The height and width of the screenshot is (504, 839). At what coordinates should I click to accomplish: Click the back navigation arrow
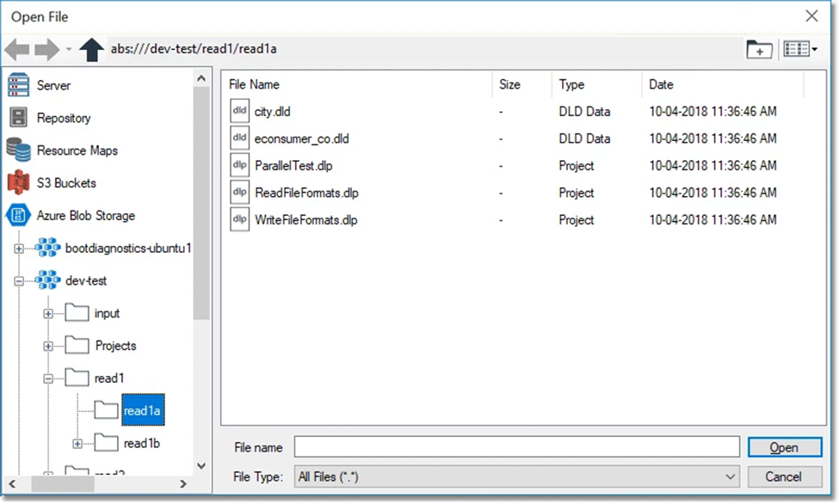(x=17, y=50)
